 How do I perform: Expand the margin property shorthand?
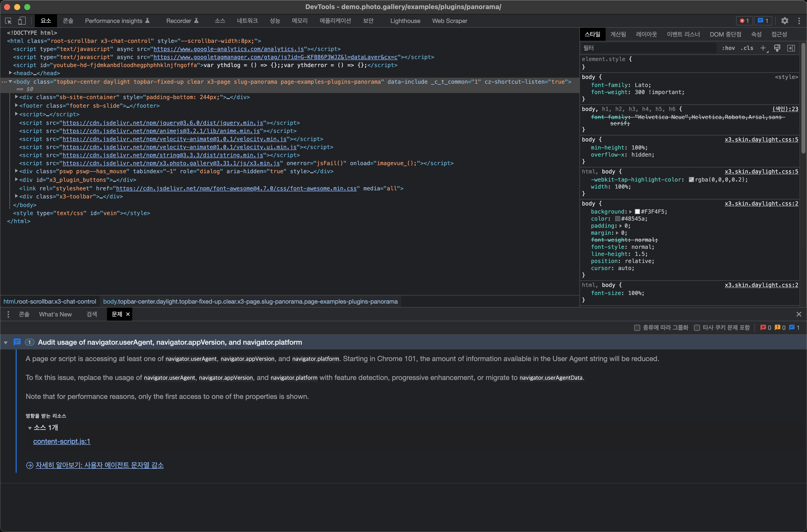click(617, 233)
